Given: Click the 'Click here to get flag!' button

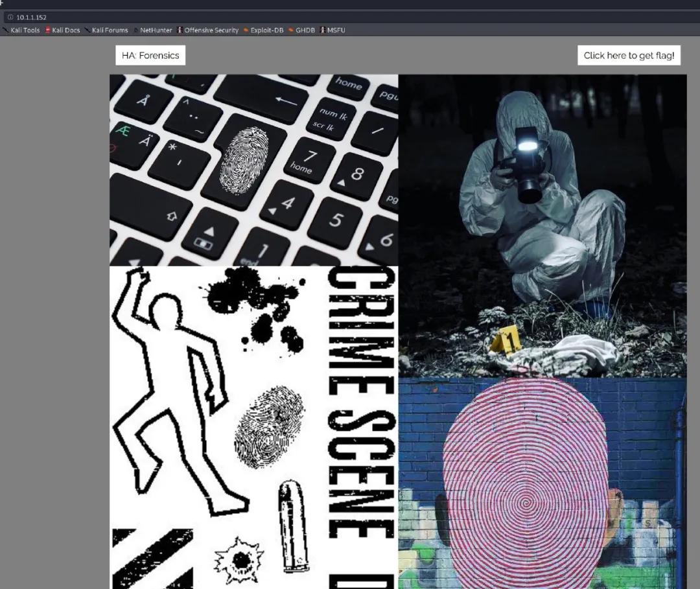Looking at the screenshot, I should pos(629,55).
